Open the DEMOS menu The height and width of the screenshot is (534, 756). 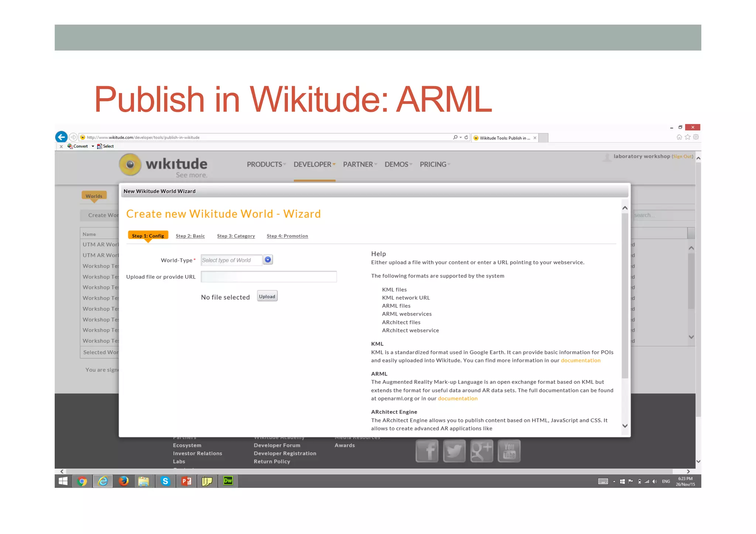click(398, 165)
